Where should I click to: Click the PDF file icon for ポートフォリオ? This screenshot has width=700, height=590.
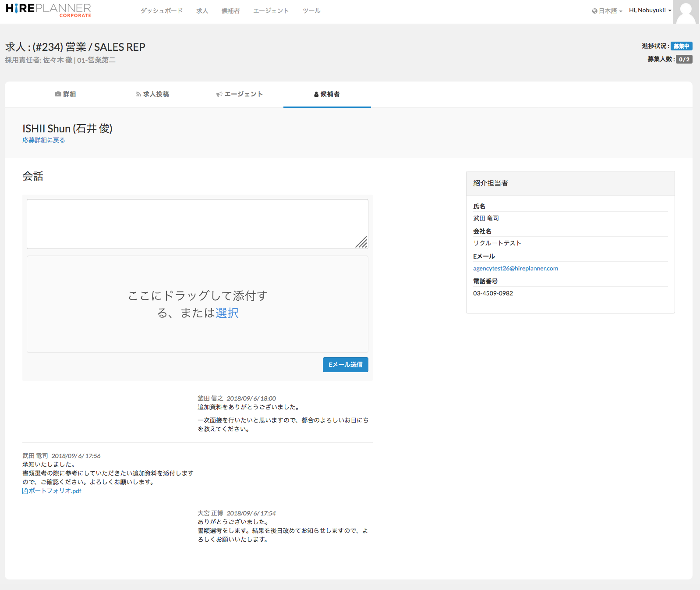pos(25,491)
